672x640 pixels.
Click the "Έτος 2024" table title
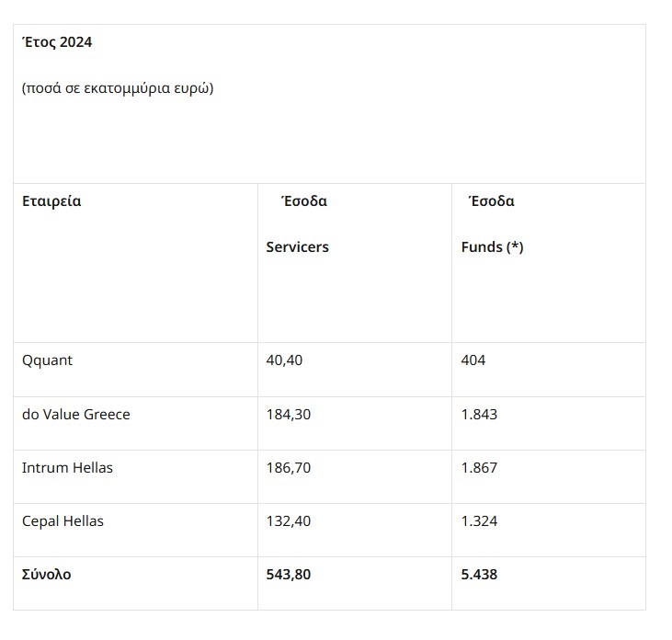(x=57, y=42)
